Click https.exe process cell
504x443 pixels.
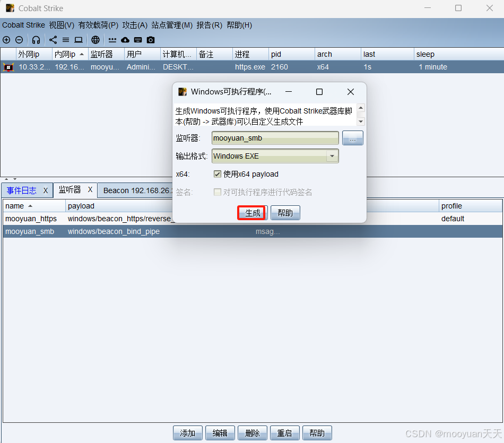250,67
